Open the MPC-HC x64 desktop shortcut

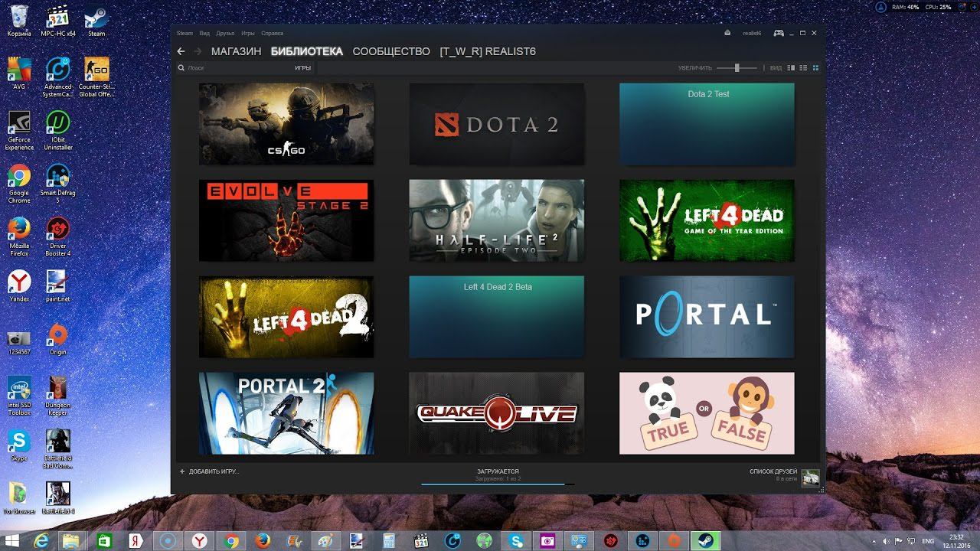click(x=58, y=20)
